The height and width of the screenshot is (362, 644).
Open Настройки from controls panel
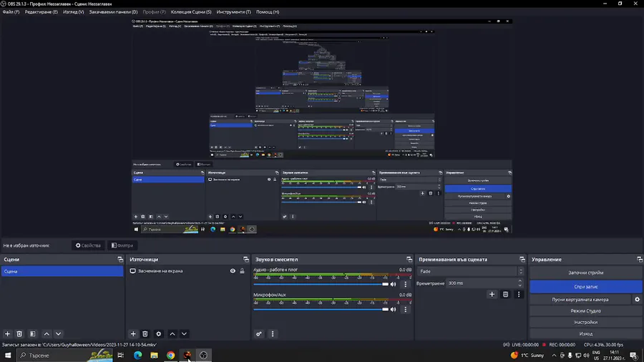point(585,322)
